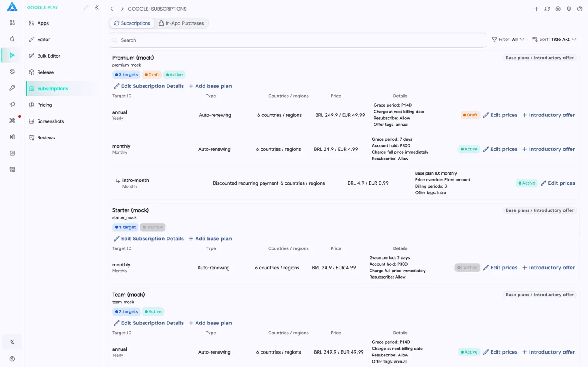Select the Premium (mock) title
Image resolution: width=588 pixels, height=367 pixels.
coord(133,58)
